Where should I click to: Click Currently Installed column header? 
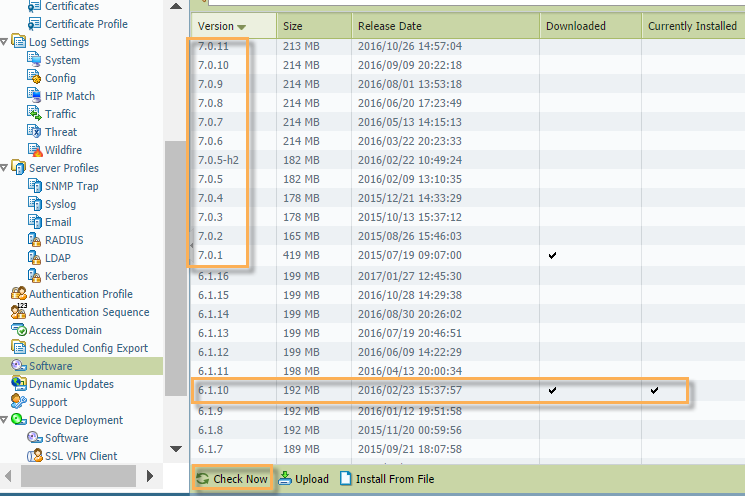point(693,26)
